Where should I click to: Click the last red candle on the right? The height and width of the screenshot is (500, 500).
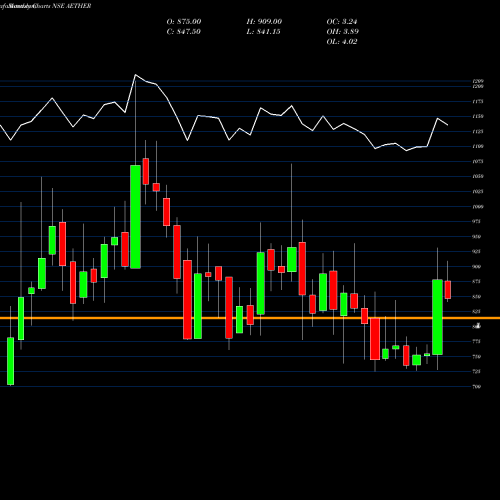pyautogui.click(x=448, y=290)
